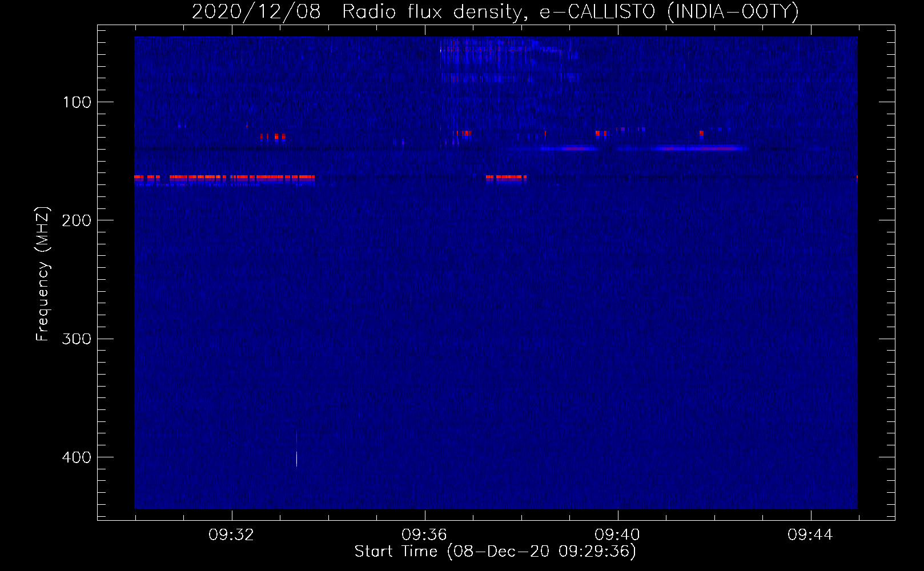Viewport: 924px width, 571px height.
Task: Click the 09:44 time tick label
Action: [x=810, y=535]
